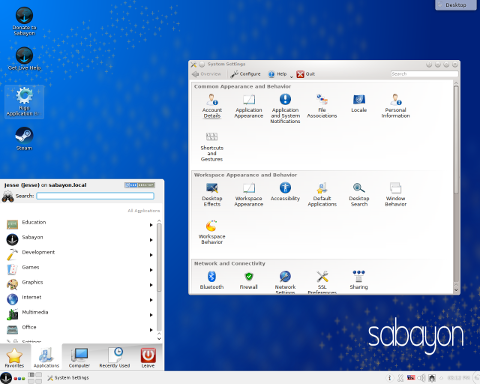Viewport: 480px width, 384px height.
Task: Open File Associations settings
Action: pos(322,106)
